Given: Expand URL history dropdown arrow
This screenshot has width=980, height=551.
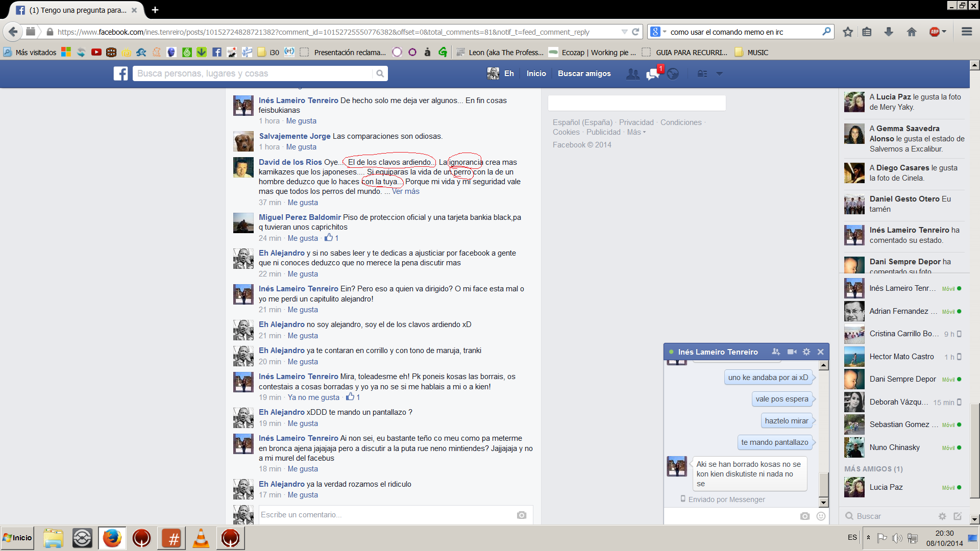Looking at the screenshot, I should (x=624, y=32).
